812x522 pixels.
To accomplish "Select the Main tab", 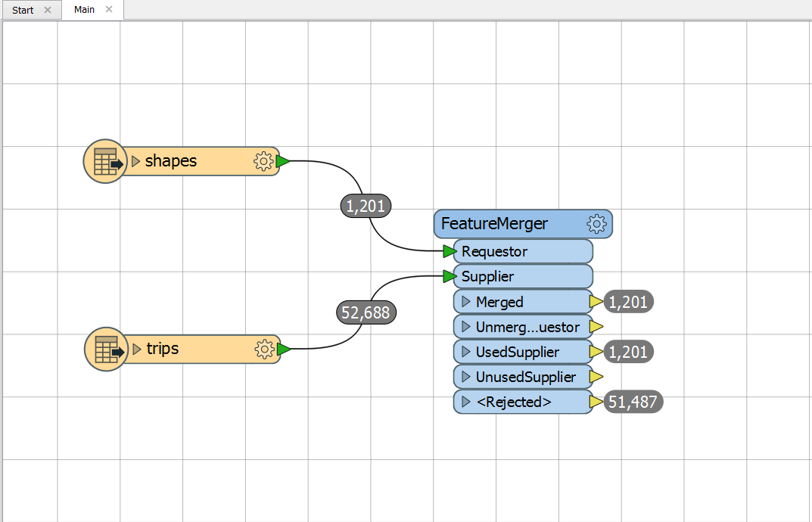I will pyautogui.click(x=85, y=9).
